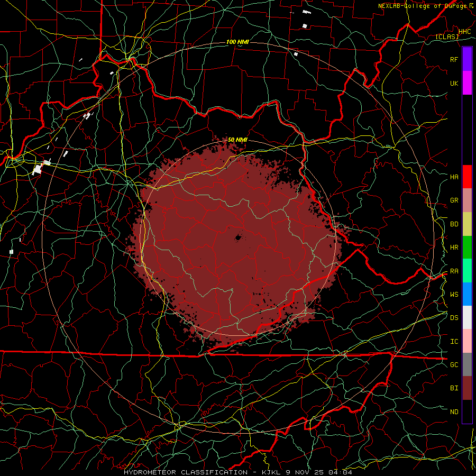Click the WS blue legend swatch
Screen dimensions: 476x476
(467, 294)
